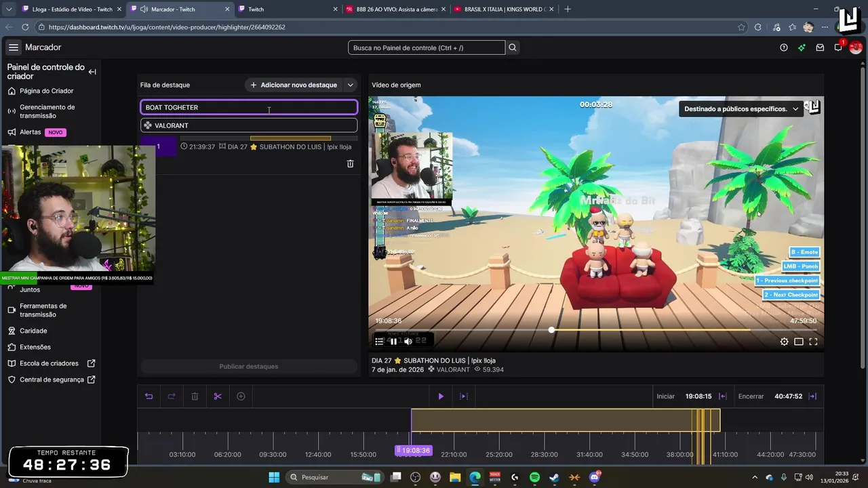Add a new highlight with Adicionar novo destaque

[294, 85]
